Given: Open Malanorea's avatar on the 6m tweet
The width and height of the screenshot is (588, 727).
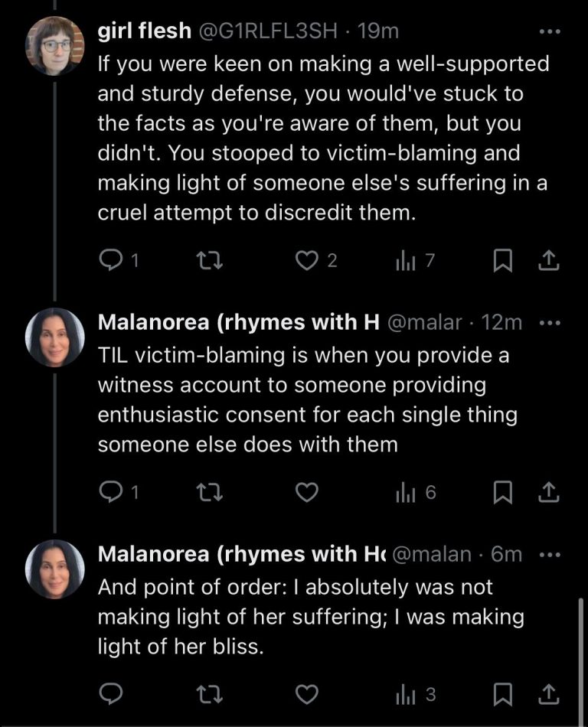Looking at the screenshot, I should 54,569.
